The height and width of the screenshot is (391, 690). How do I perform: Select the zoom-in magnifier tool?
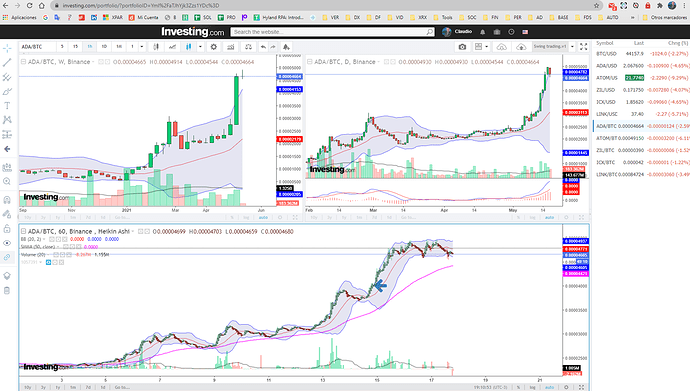7,181
